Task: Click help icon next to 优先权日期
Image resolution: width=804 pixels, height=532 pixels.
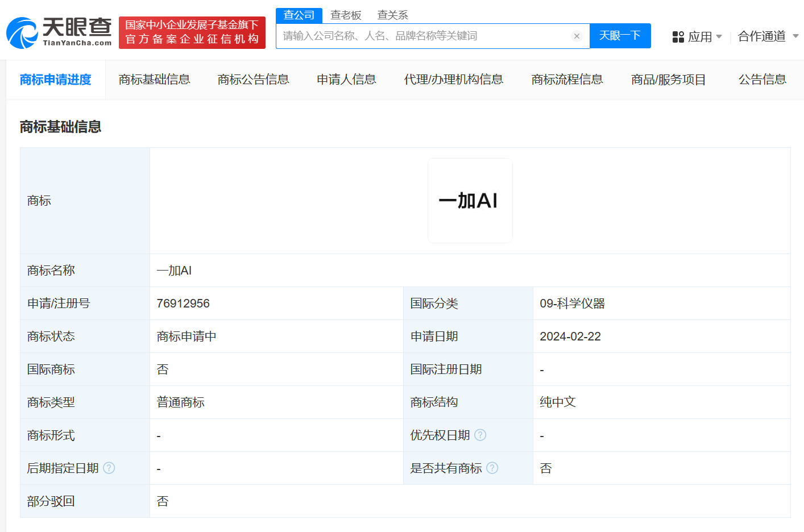Action: 480,435
